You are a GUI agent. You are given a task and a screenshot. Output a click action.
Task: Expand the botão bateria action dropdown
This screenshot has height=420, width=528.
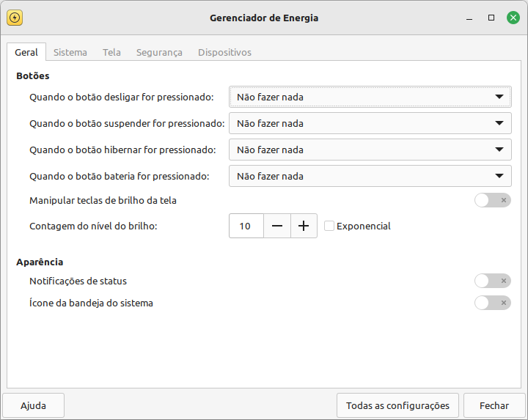(370, 176)
